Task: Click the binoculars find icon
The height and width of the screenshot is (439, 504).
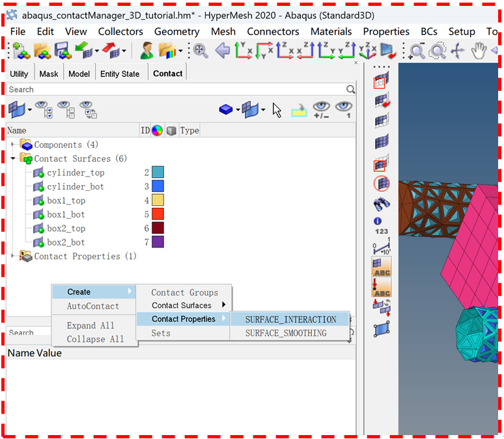Action: [x=381, y=204]
